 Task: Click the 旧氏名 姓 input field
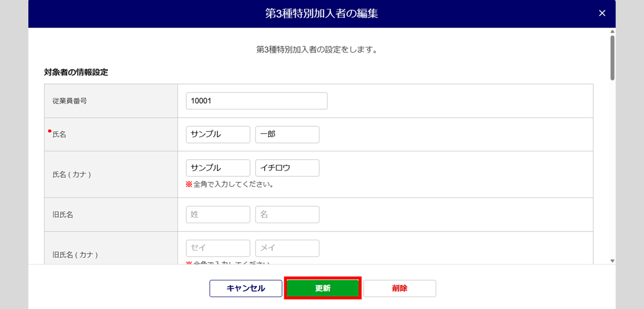coord(218,215)
